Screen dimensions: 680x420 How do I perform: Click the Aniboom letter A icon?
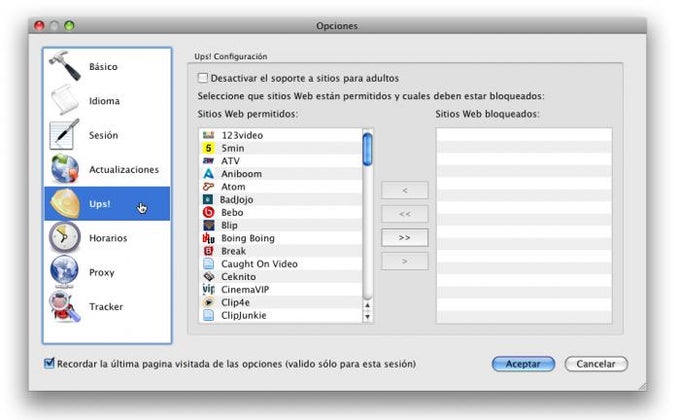coord(209,174)
